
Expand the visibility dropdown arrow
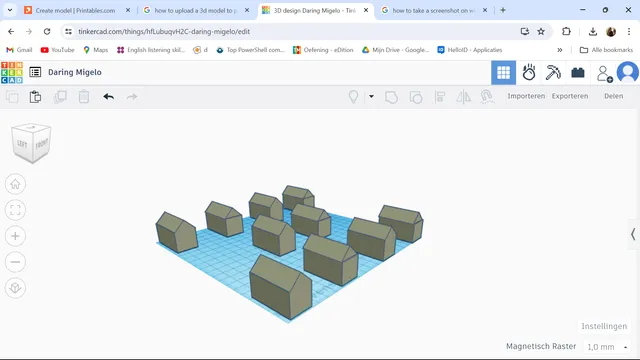[371, 96]
